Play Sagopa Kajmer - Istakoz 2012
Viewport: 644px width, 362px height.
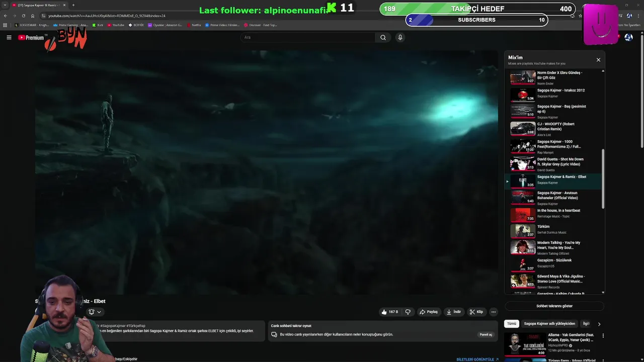pyautogui.click(x=553, y=94)
